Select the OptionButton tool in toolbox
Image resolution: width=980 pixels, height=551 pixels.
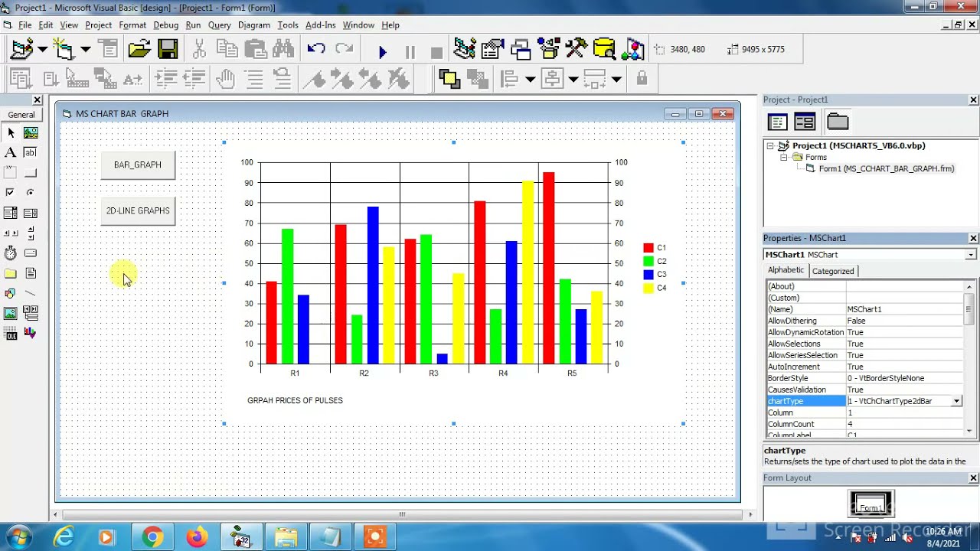[31, 193]
